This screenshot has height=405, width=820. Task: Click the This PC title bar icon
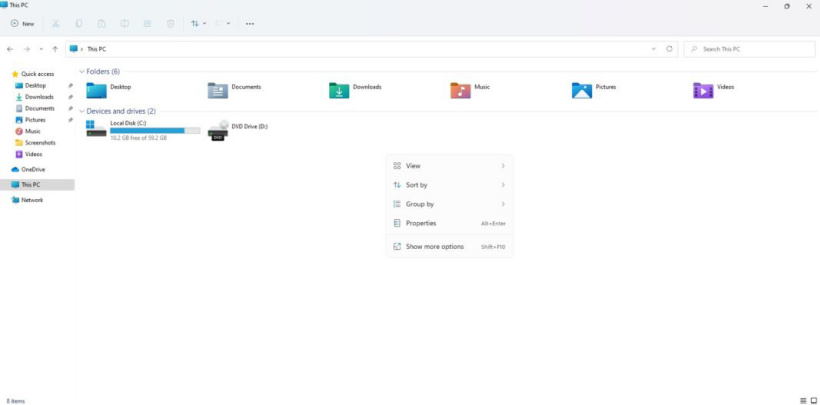click(x=4, y=5)
